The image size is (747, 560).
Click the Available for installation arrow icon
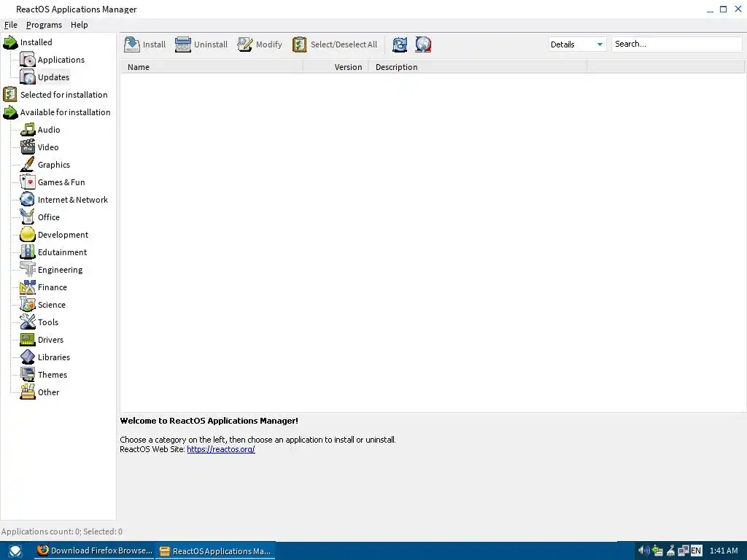pyautogui.click(x=10, y=112)
